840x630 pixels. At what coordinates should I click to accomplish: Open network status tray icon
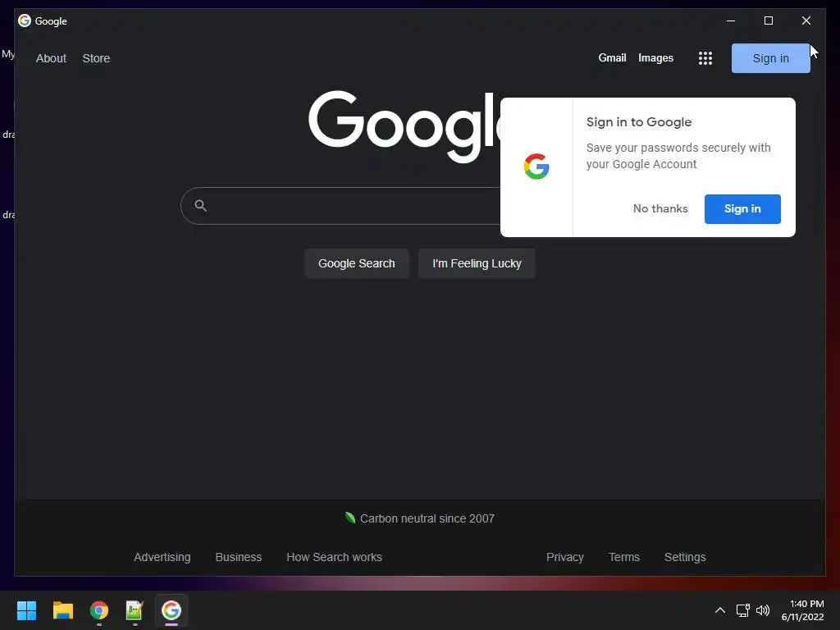coord(742,610)
